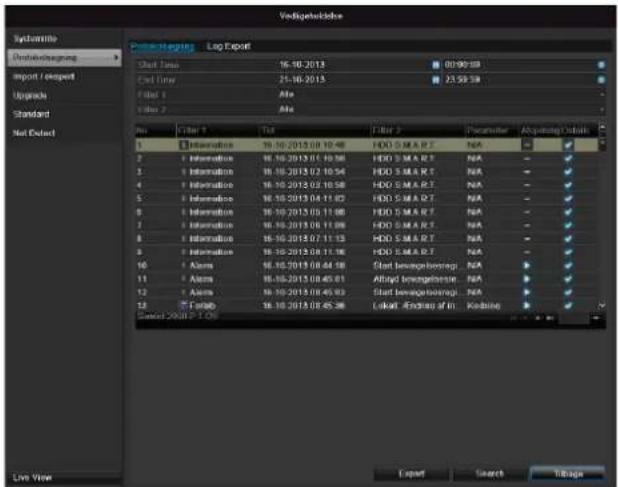Click the Tilbage button
The image size is (618, 487).
568,474
